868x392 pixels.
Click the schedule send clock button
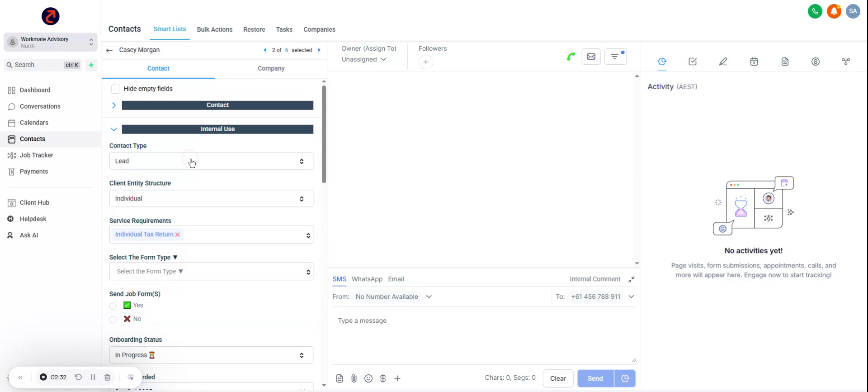[x=625, y=378]
